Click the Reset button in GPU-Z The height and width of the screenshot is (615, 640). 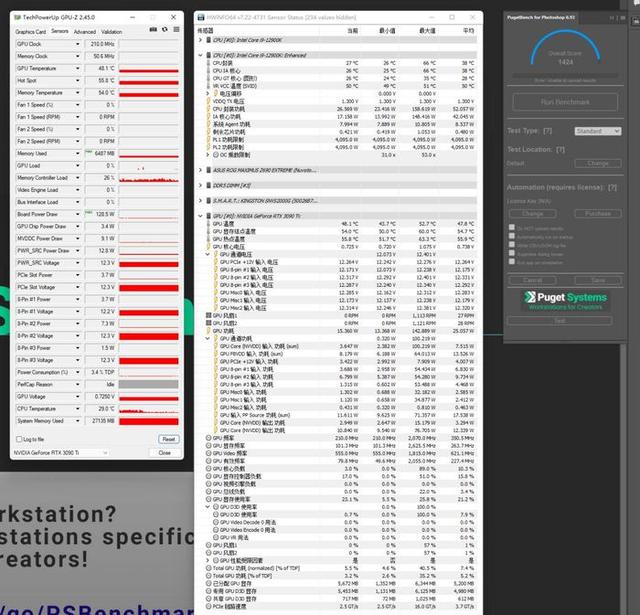coord(168,438)
